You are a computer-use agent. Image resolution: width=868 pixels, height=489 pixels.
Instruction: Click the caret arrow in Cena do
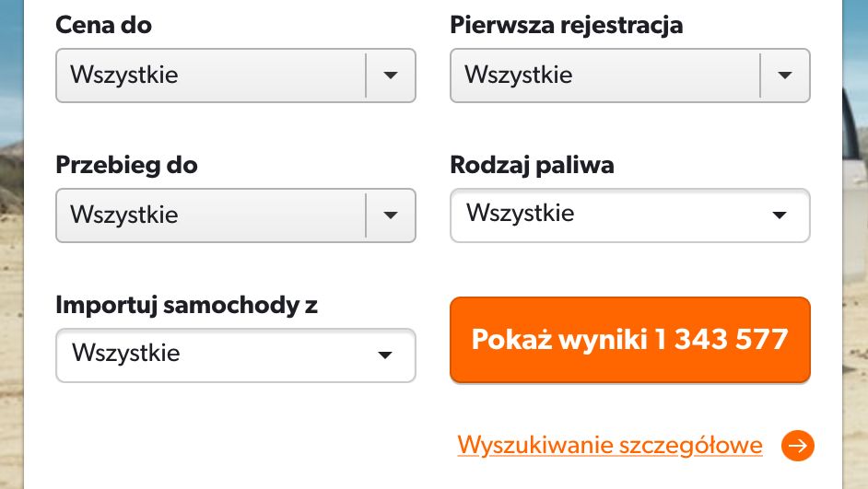391,76
